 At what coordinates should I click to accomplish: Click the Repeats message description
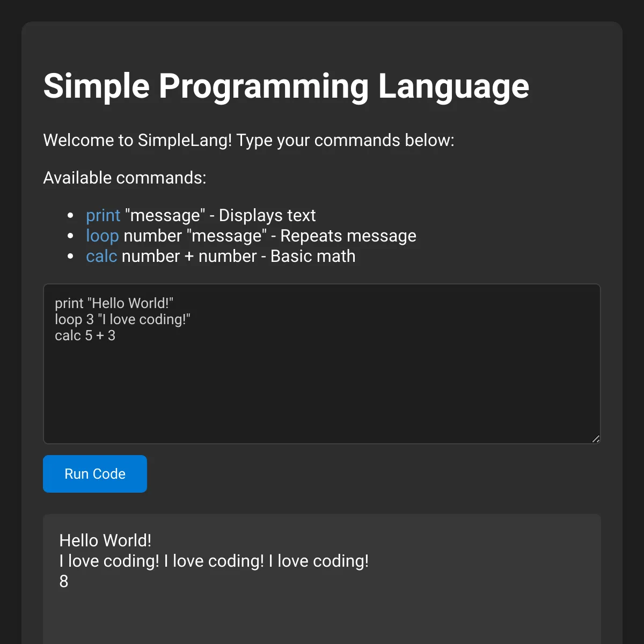click(348, 236)
